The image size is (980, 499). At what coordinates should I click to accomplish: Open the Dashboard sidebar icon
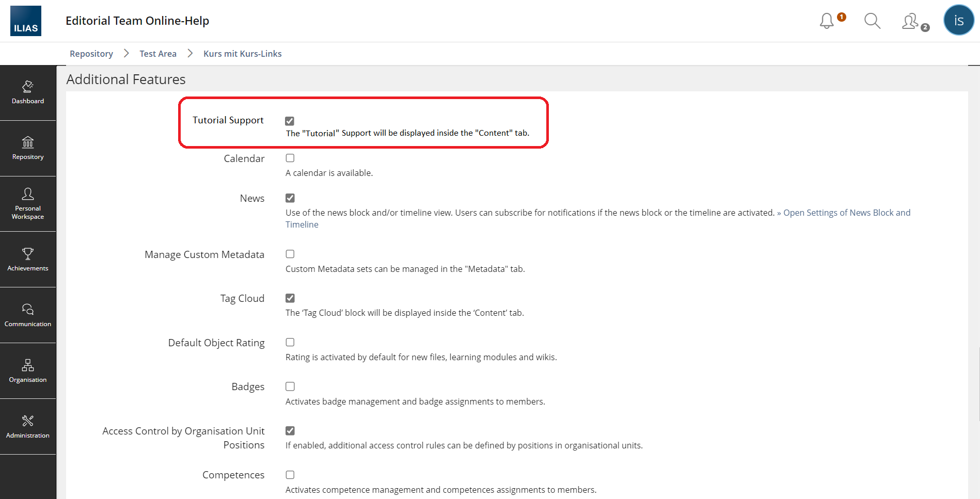tap(28, 92)
